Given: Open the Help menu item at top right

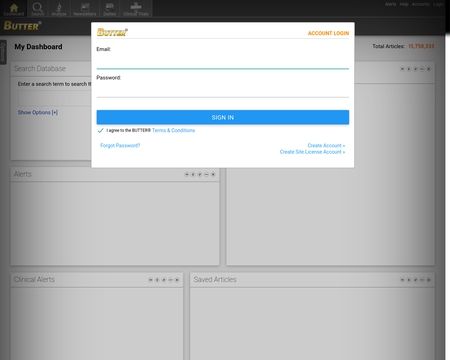Looking at the screenshot, I should [x=404, y=4].
